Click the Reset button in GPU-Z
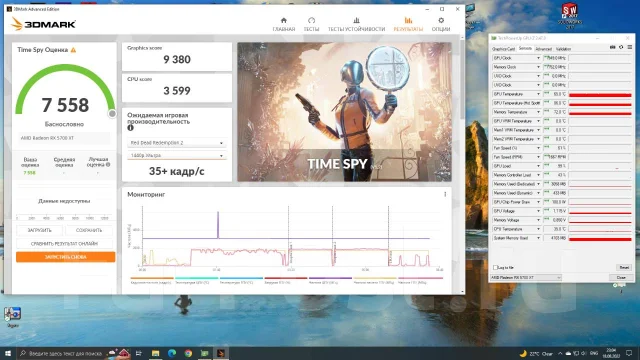 coord(624,267)
